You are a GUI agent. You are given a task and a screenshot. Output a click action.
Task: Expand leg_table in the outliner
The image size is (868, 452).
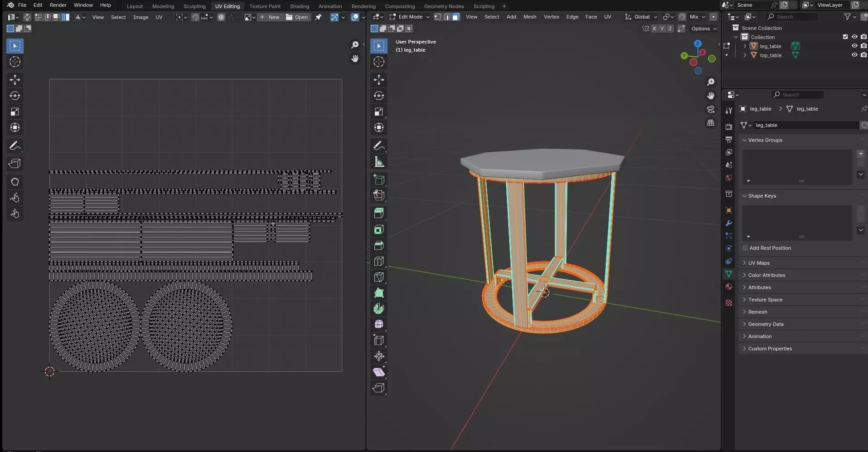[745, 46]
